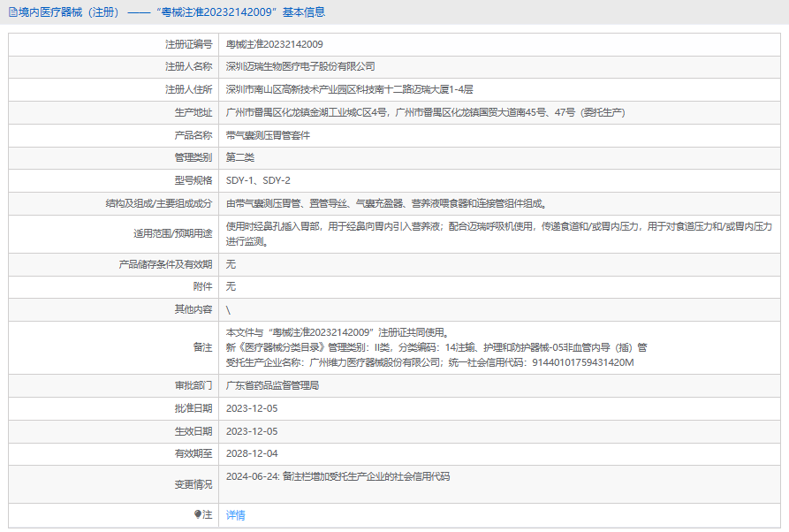Click the 有效期至 label
The width and height of the screenshot is (789, 532).
point(193,453)
